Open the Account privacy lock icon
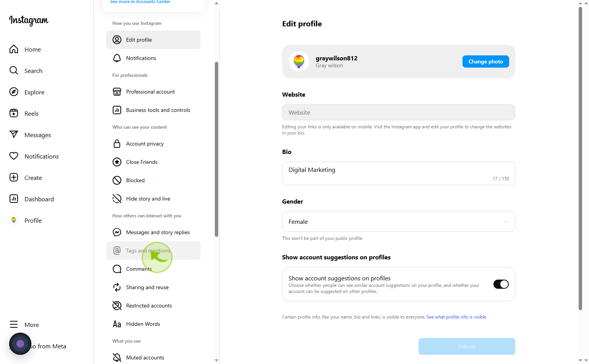589x364 pixels. [x=117, y=144]
